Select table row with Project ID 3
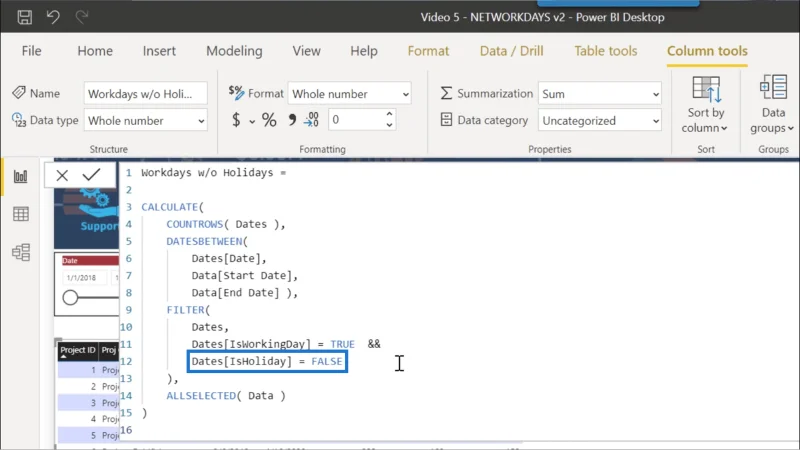Viewport: 800px width, 450px height. [88, 403]
